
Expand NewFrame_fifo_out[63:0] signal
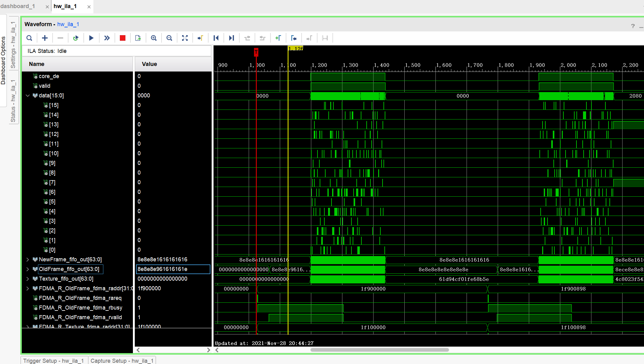pyautogui.click(x=28, y=259)
